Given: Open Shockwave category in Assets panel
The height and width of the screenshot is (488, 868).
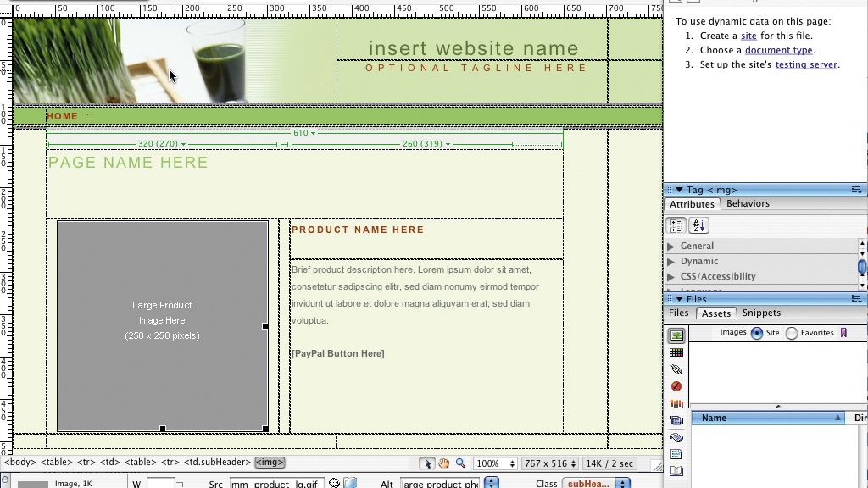Looking at the screenshot, I should (676, 403).
